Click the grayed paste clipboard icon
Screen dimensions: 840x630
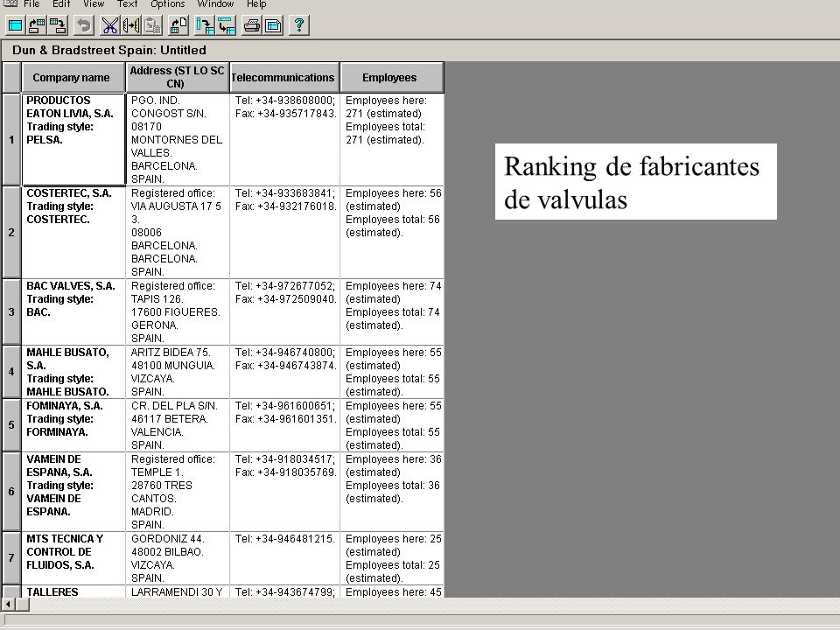[x=152, y=25]
